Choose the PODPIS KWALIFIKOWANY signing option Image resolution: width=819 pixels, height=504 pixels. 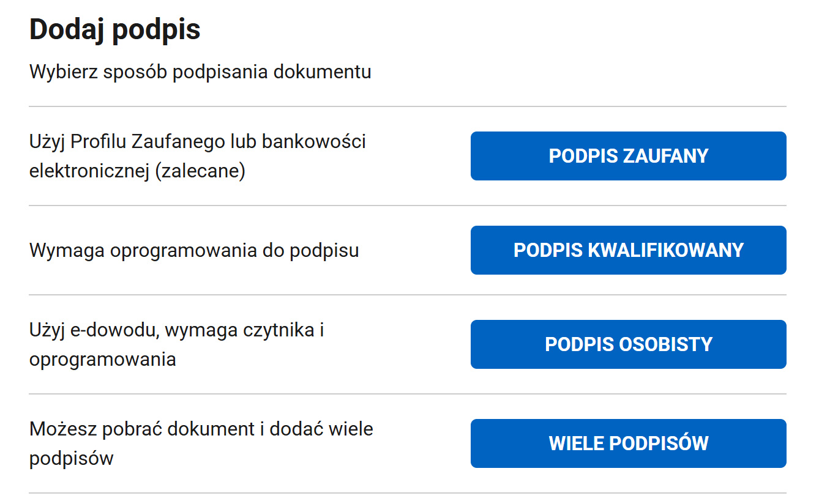click(628, 250)
